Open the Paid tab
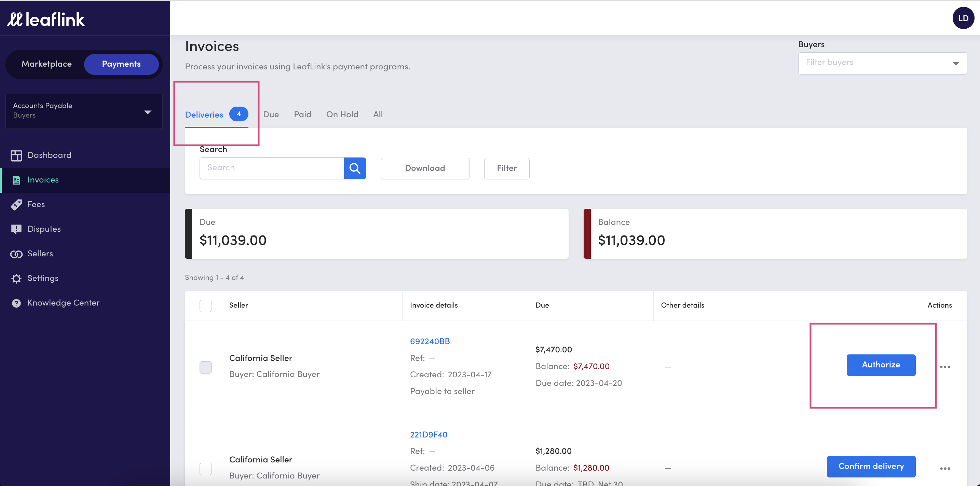This screenshot has height=486, width=980. click(302, 114)
